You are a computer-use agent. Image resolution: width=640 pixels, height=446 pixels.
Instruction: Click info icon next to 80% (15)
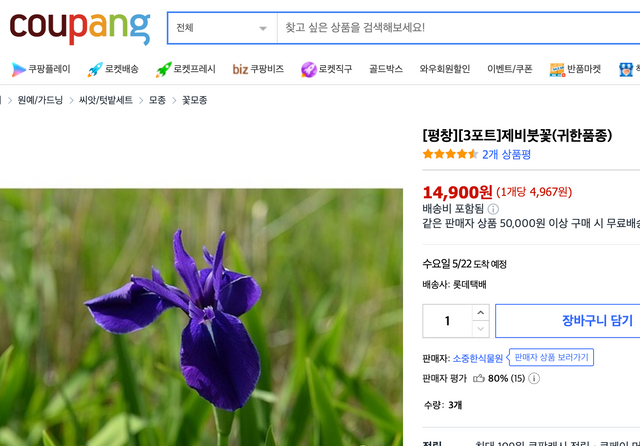(534, 378)
